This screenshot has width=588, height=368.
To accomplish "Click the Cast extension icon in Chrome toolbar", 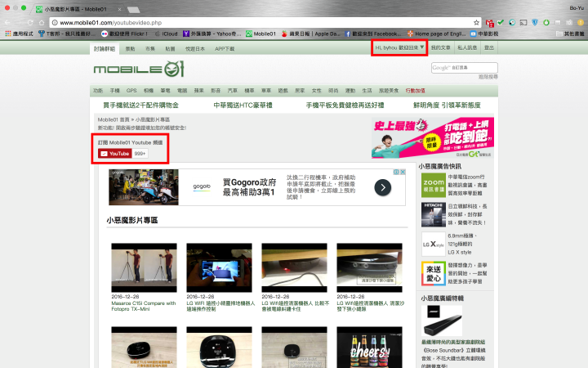I will point(523,23).
